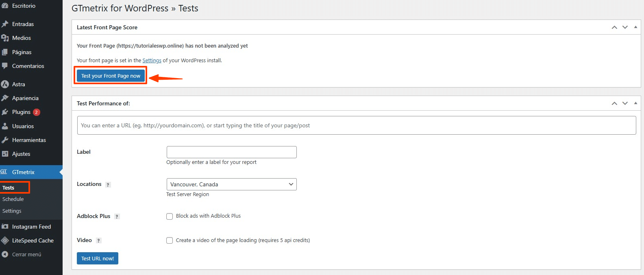The width and height of the screenshot is (644, 275).
Task: Click the Herramientas wrench icon
Action: 5,140
